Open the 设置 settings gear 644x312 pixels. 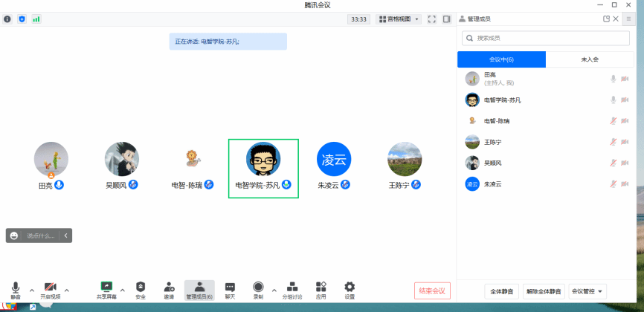coord(350,287)
